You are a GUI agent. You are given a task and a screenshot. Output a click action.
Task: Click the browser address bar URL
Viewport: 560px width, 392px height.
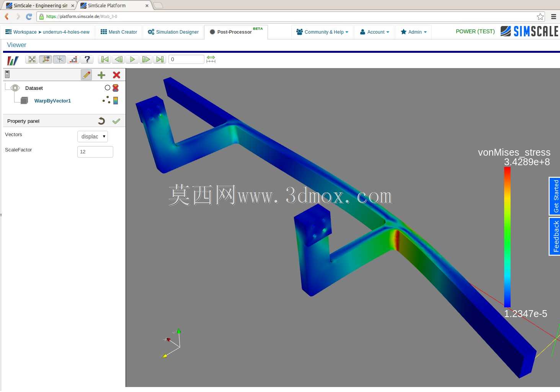[82, 16]
